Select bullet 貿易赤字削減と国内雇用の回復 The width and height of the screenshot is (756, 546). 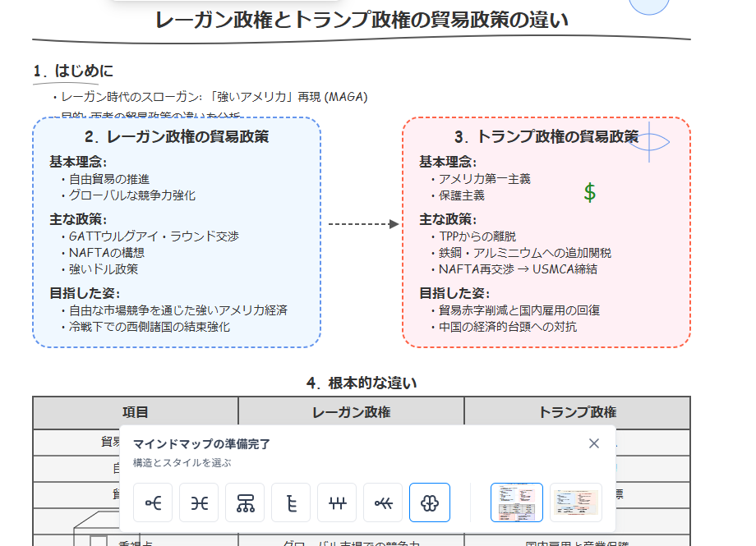[515, 310]
